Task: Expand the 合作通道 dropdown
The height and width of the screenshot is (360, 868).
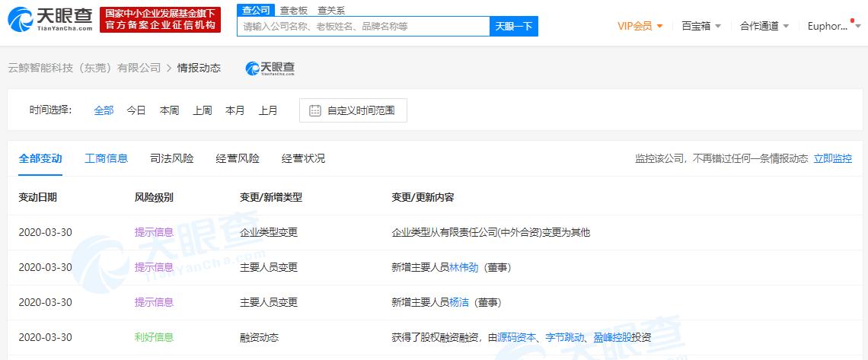Action: click(764, 26)
